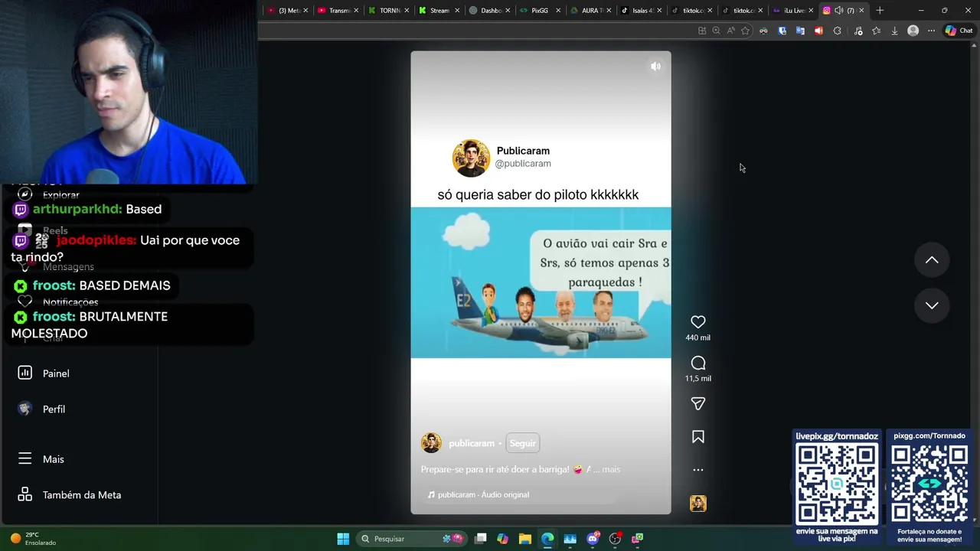
Task: Open Microsoft Edge on the taskbar
Action: tap(547, 539)
